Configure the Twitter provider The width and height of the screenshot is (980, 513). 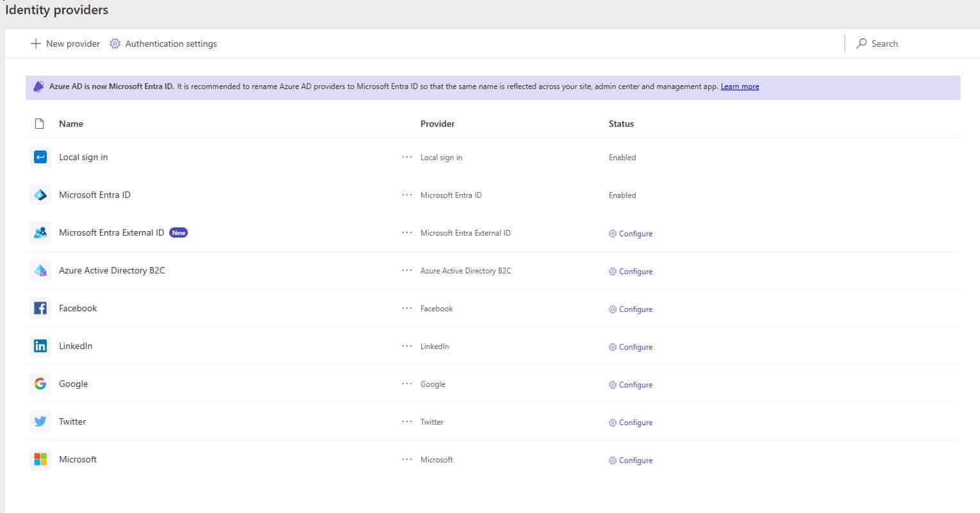click(x=631, y=423)
